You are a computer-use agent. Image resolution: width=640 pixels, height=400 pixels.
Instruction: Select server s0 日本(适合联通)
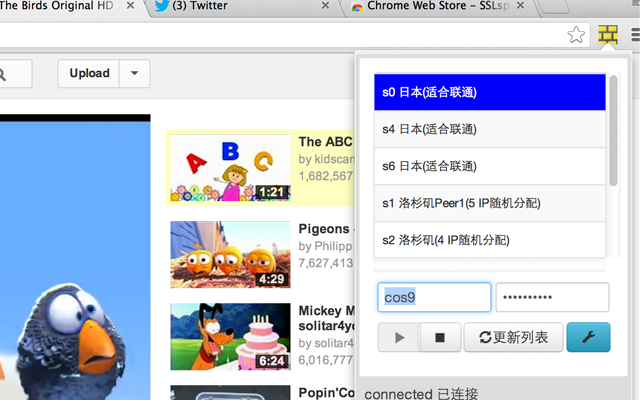pos(489,92)
